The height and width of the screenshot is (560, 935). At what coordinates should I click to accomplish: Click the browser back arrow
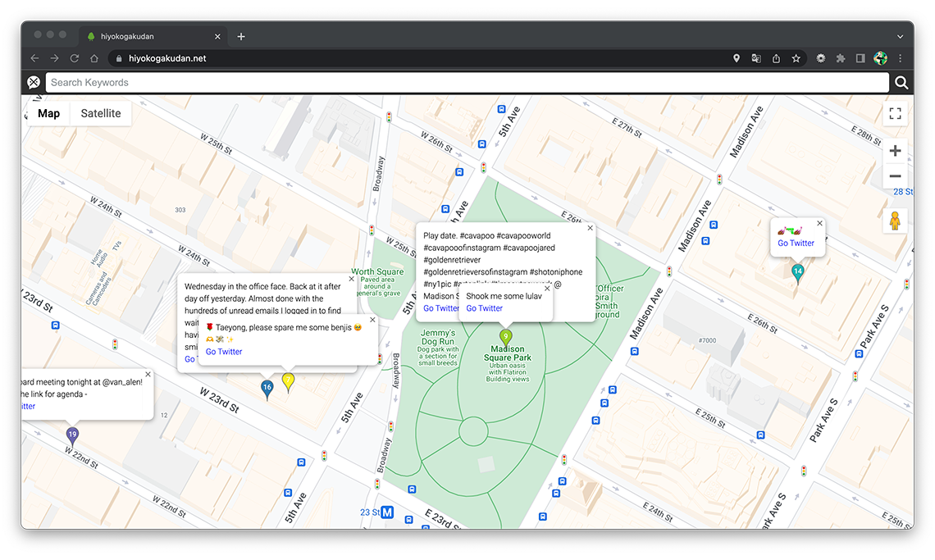(34, 58)
